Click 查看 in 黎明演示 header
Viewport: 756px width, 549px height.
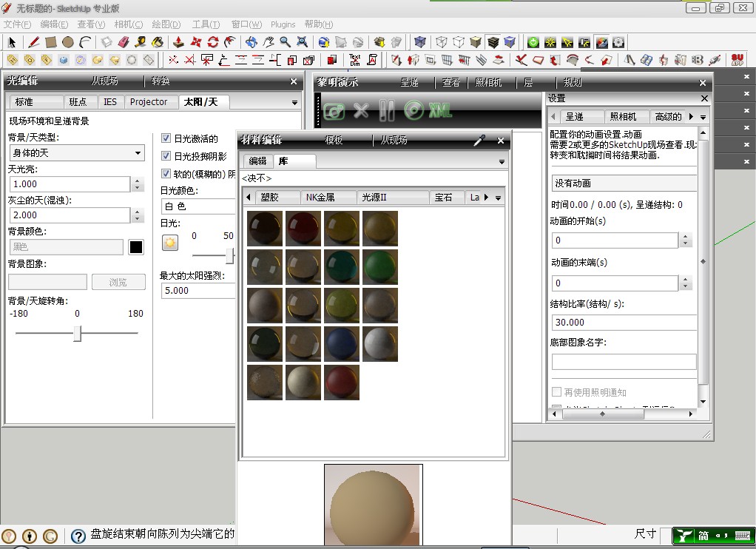click(451, 82)
